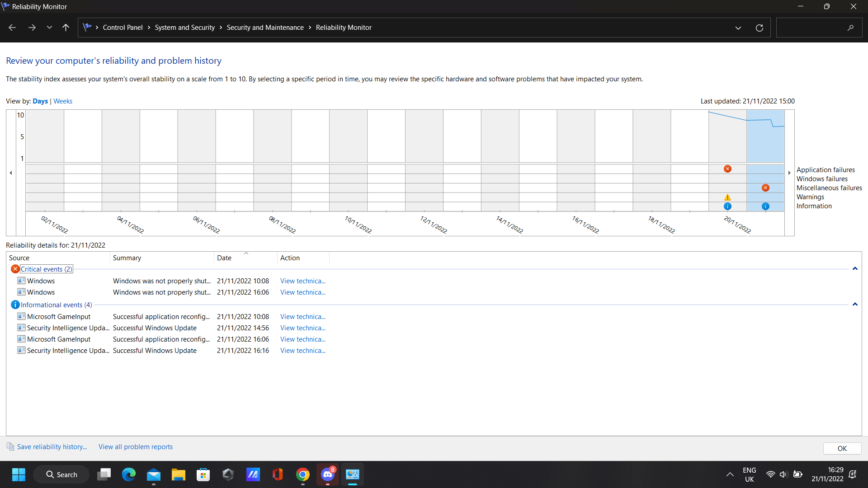This screenshot has height=488, width=868.
Task: Open the address bar history dropdown
Action: [738, 28]
